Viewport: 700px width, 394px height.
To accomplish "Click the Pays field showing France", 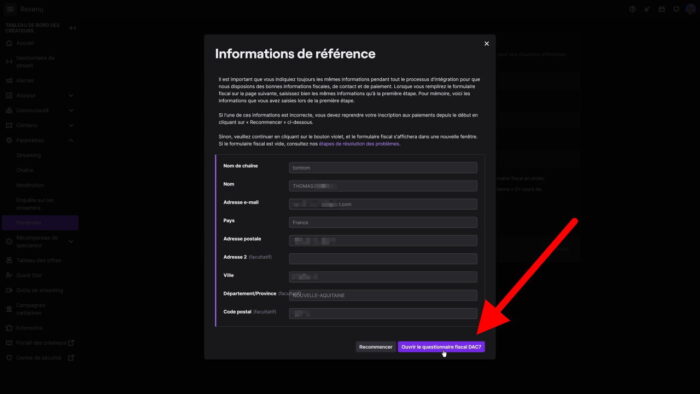I will pos(383,222).
